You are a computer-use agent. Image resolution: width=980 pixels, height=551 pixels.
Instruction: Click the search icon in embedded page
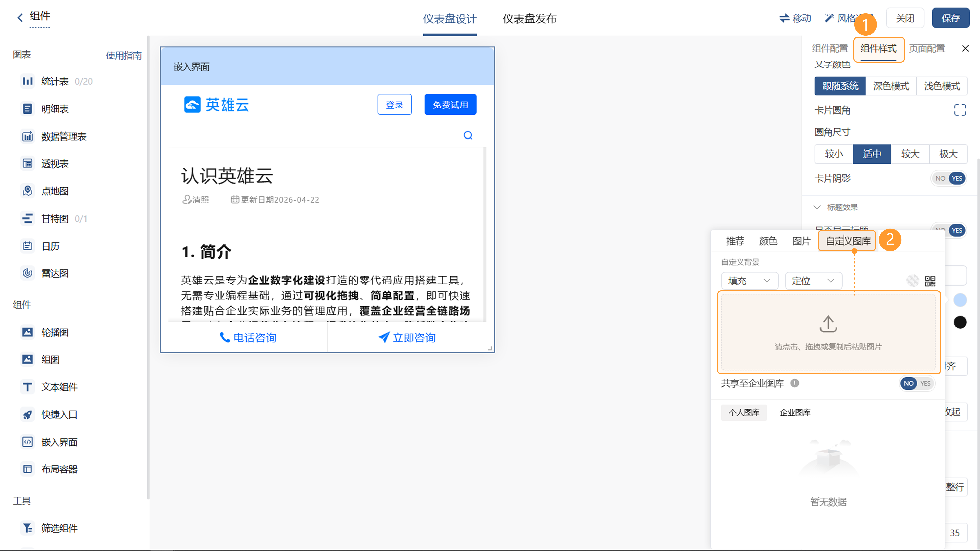pos(468,135)
